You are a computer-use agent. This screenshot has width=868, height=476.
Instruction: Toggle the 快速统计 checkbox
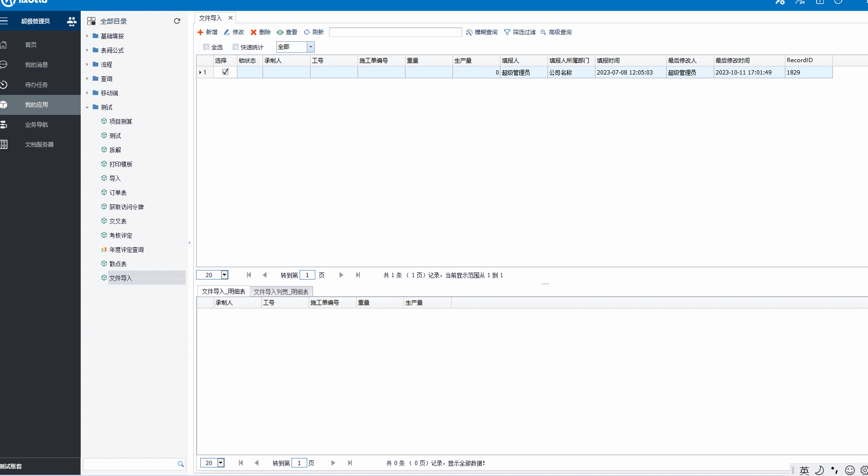(x=236, y=47)
